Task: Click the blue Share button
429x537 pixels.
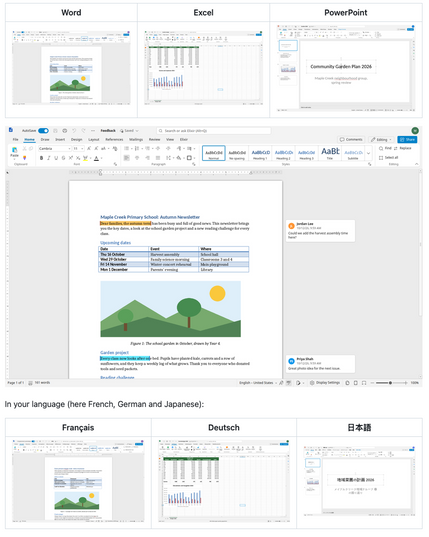Action: click(407, 140)
